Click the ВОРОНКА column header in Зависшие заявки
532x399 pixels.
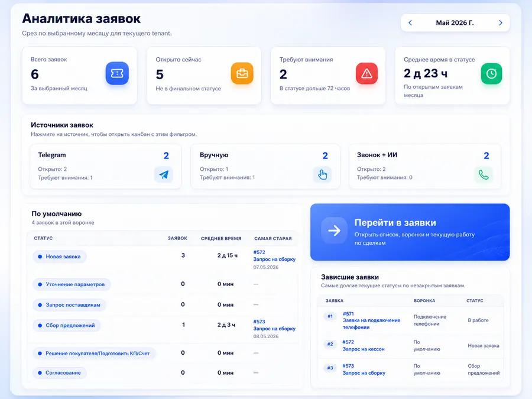click(x=424, y=301)
